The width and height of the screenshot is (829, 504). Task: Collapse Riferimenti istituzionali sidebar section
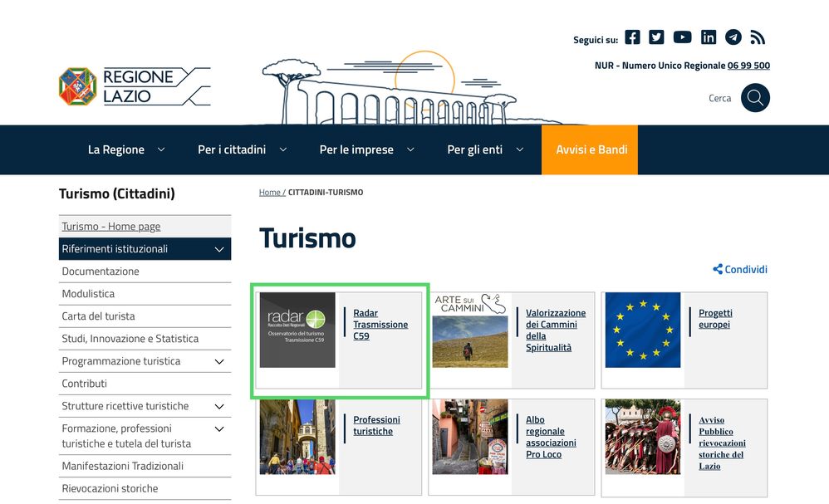click(x=219, y=249)
